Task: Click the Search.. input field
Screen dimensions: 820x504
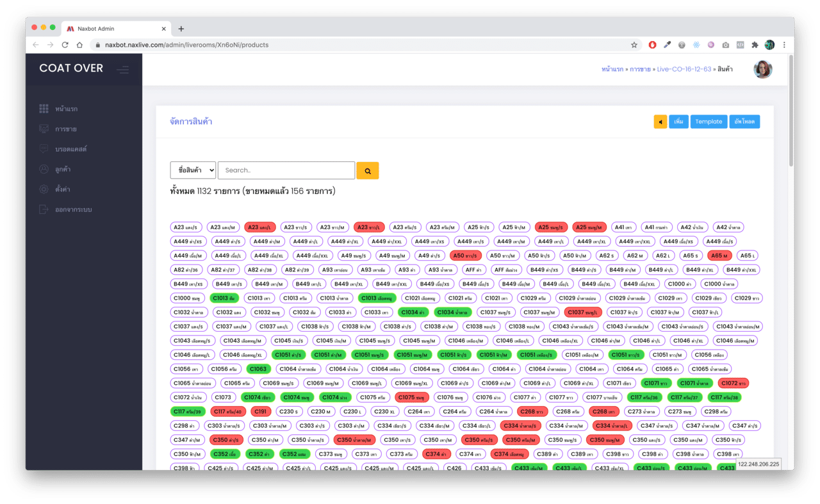Action: [286, 170]
